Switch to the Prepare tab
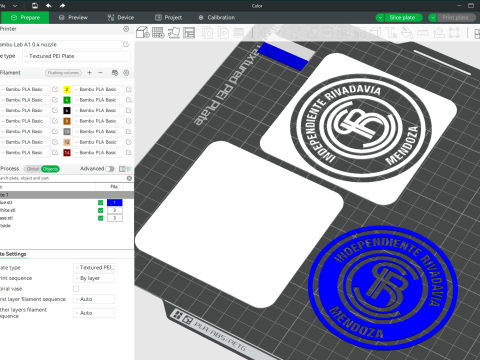Image resolution: width=480 pixels, height=360 pixels. click(x=25, y=18)
